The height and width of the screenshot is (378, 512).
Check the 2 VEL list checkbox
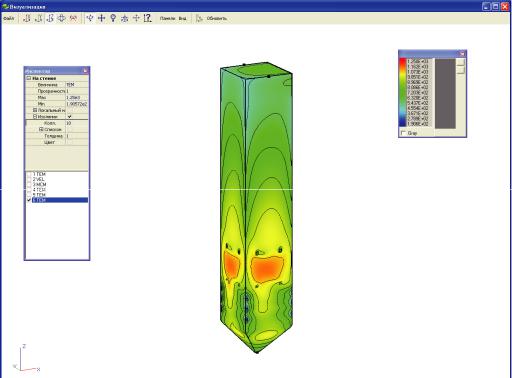29,179
